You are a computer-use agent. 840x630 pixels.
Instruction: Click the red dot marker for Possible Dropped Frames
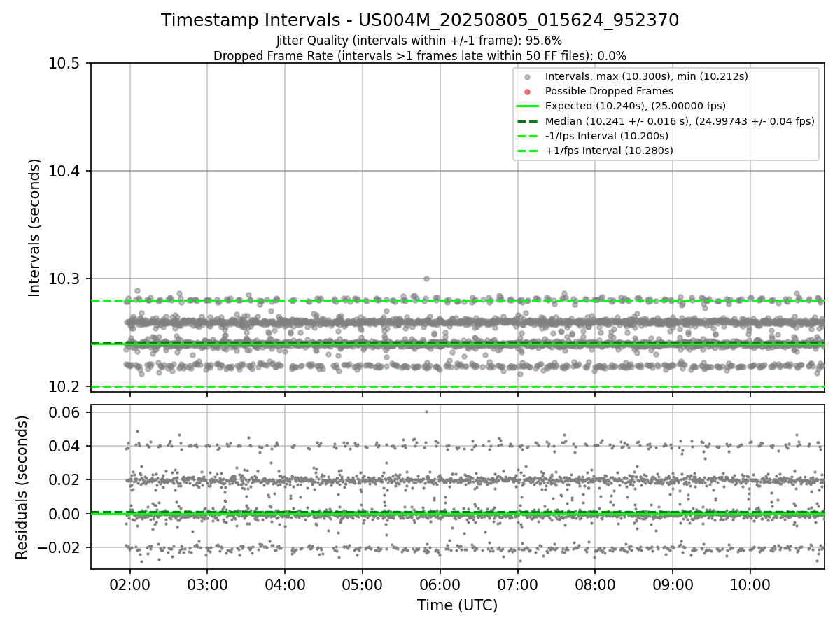[x=528, y=92]
